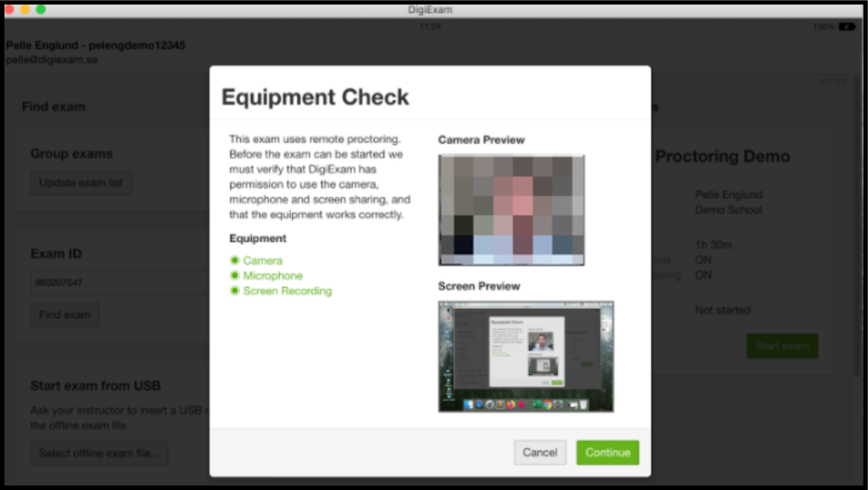Image resolution: width=868 pixels, height=490 pixels.
Task: Click the Proctoring Demo exam title
Action: pyautogui.click(x=722, y=156)
